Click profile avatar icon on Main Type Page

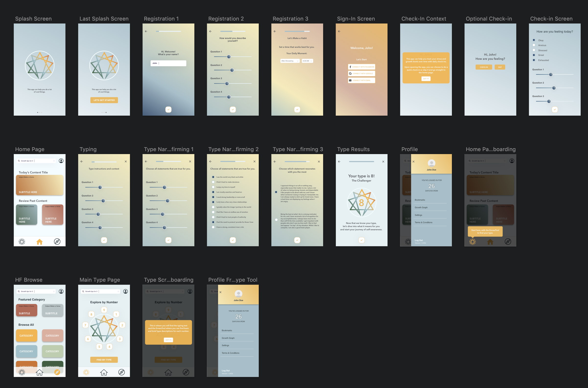[x=126, y=291]
